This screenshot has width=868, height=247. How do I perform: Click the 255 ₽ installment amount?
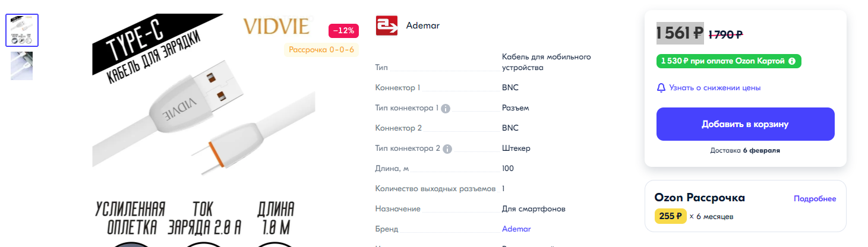tap(671, 216)
